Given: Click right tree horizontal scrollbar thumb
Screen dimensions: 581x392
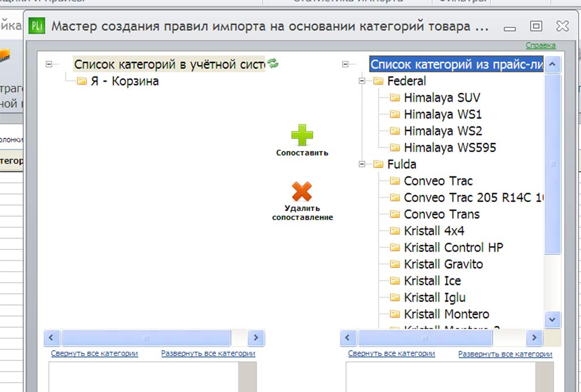Looking at the screenshot, I should (x=425, y=338).
